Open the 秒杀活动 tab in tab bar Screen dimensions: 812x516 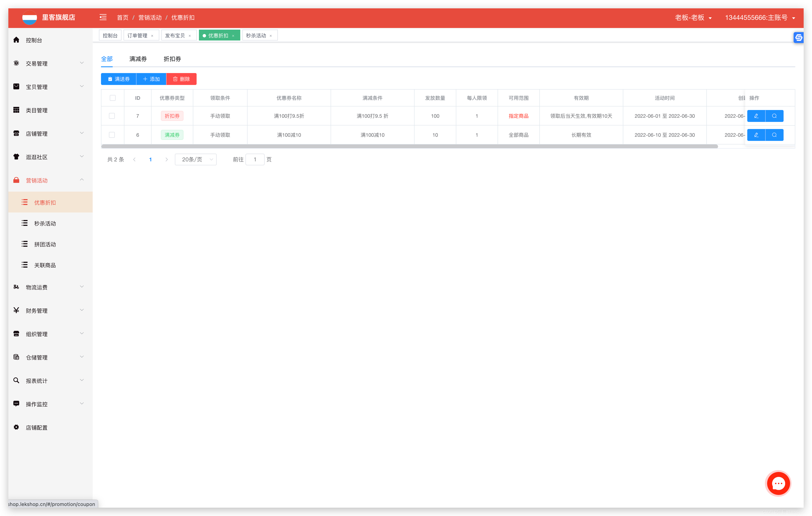pos(256,35)
